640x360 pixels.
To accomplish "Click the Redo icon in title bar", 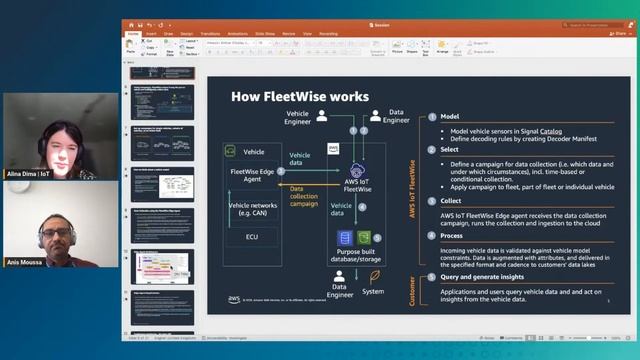I will (x=161, y=25).
